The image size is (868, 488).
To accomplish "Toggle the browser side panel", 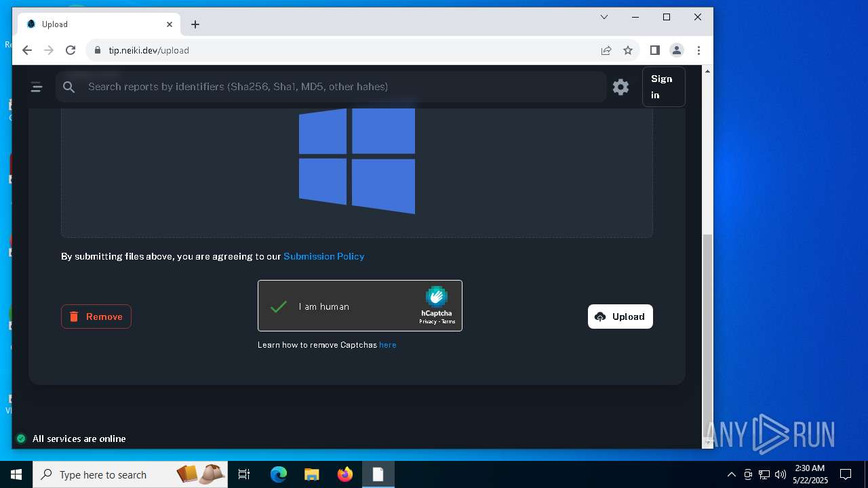I will [x=655, y=50].
